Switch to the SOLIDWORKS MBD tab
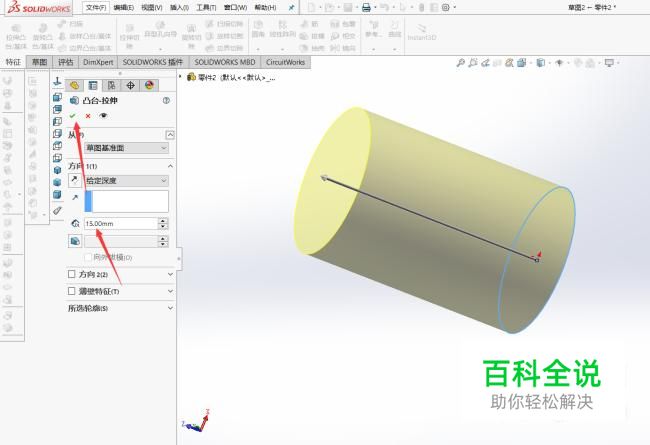Viewport: 650px width, 445px height. [x=225, y=62]
